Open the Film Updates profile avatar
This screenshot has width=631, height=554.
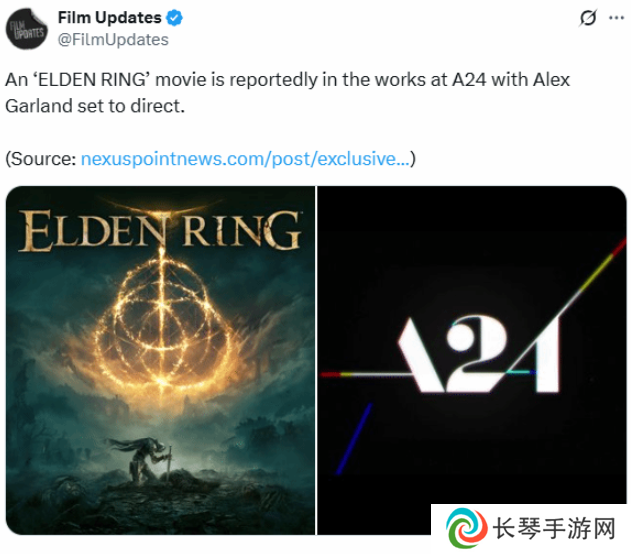click(27, 29)
